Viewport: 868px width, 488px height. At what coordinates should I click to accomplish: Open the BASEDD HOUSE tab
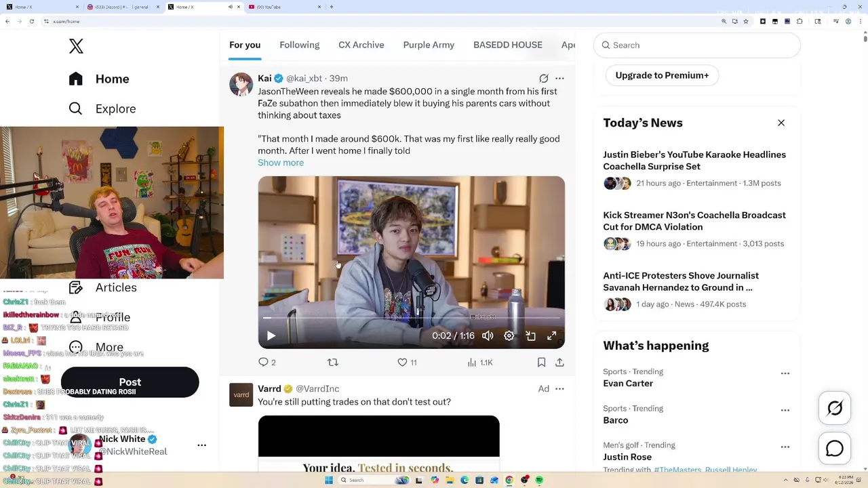508,45
